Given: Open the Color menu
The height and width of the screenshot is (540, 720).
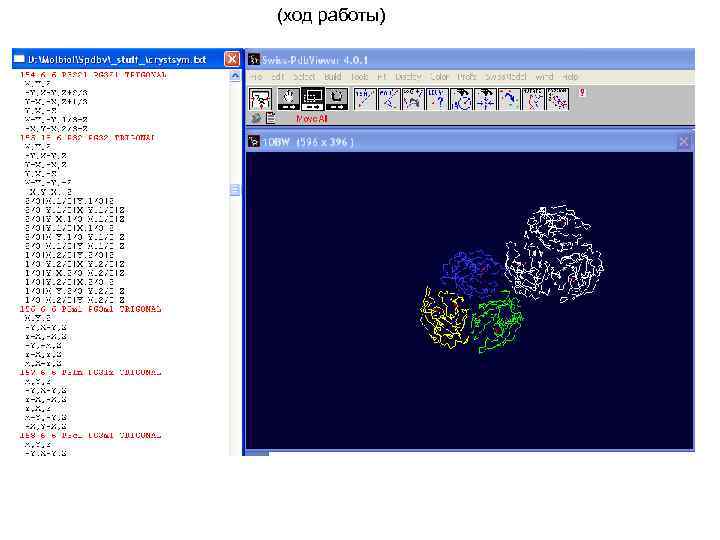Looking at the screenshot, I should (439, 77).
